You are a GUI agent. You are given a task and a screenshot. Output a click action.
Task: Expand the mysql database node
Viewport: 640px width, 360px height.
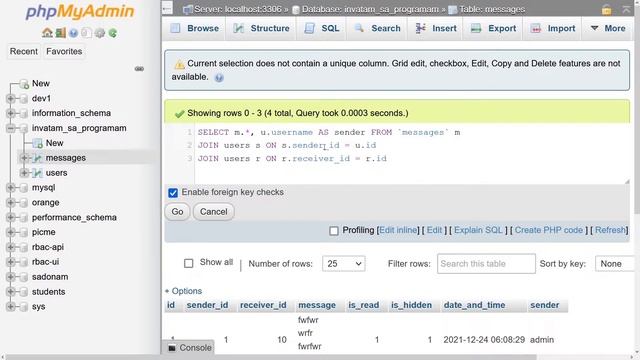pos(11,188)
